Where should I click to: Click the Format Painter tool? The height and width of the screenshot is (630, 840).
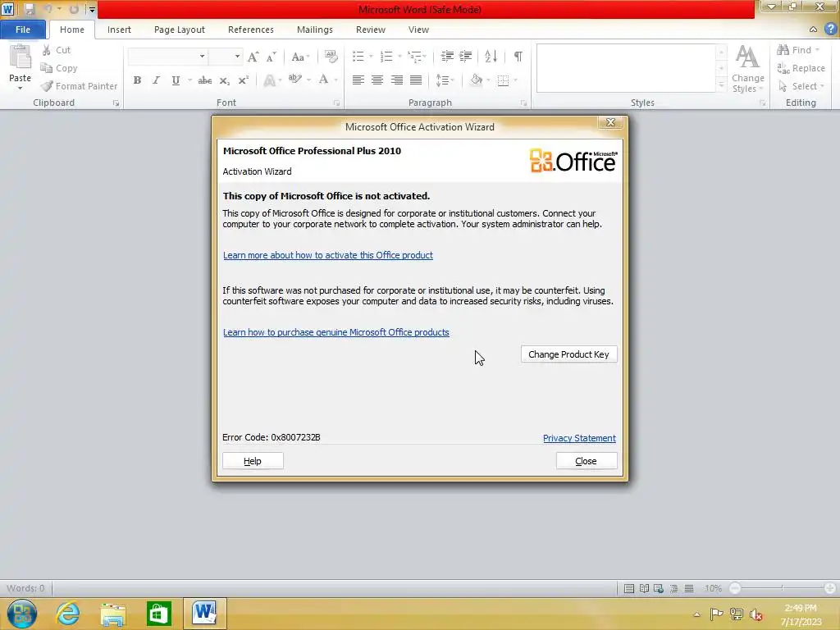tap(80, 85)
